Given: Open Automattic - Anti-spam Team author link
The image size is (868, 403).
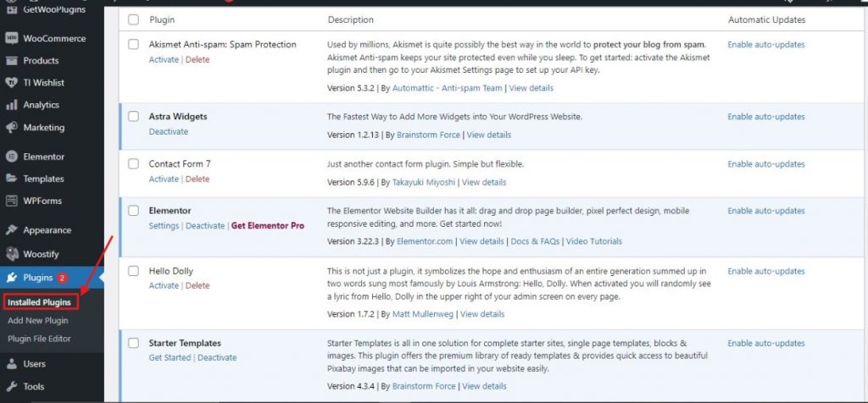Looking at the screenshot, I should [x=448, y=88].
